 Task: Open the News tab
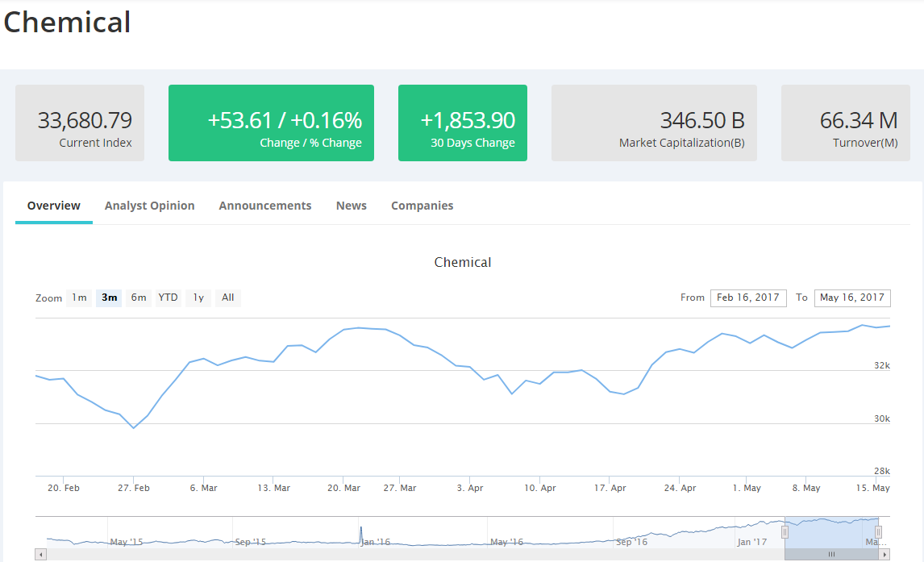[351, 206]
